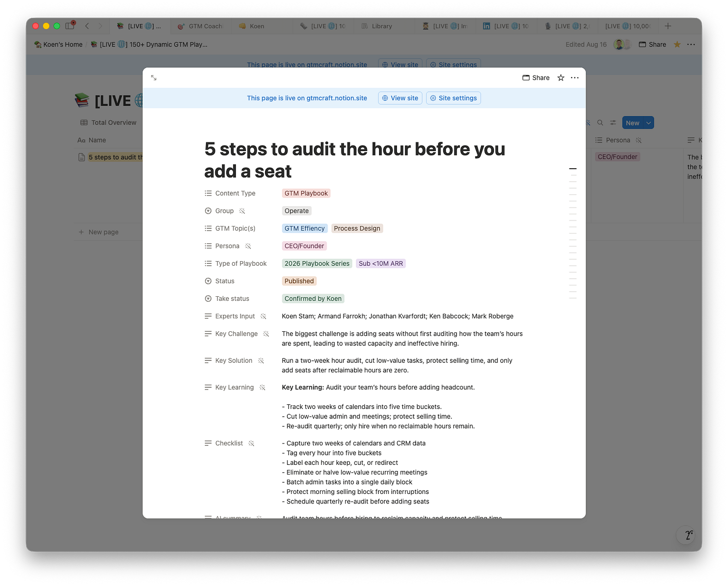728x586 pixels.
Task: Click AI autofill icon beside Checklist
Action: click(x=251, y=443)
